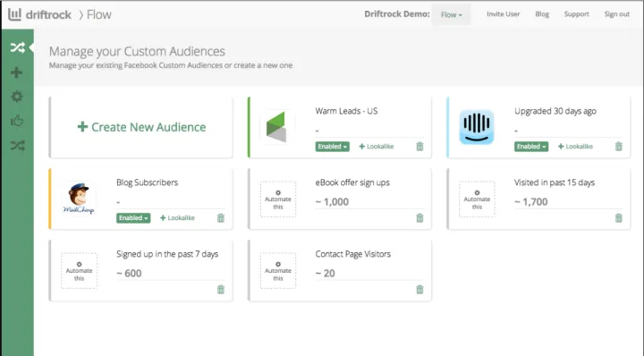Click the Intercom icon on Upgraded 30 days ago
The image size is (644, 356).
point(477,127)
